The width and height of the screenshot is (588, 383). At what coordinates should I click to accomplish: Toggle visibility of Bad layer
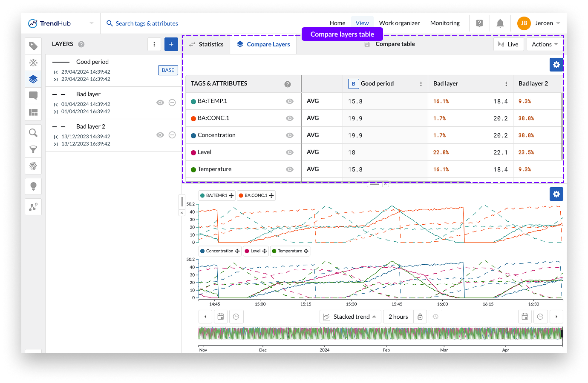pyautogui.click(x=160, y=103)
